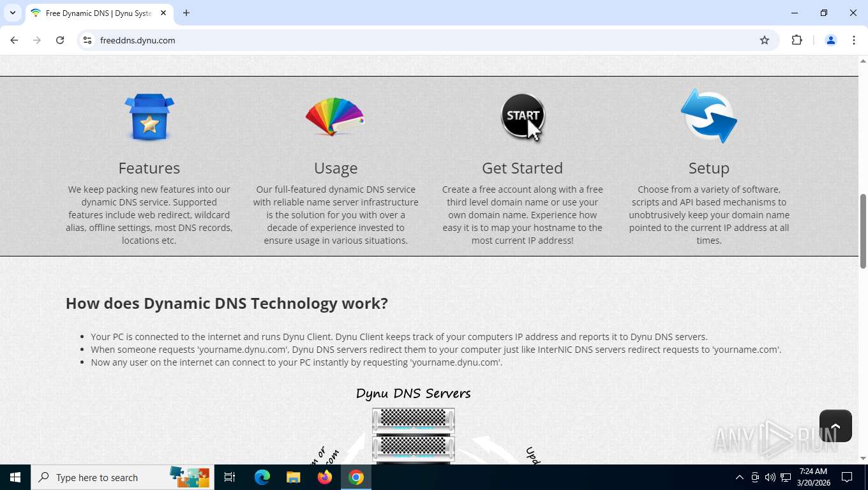Click the 'Now any user on the internet' bullet
The height and width of the screenshot is (490, 868).
[x=296, y=362]
